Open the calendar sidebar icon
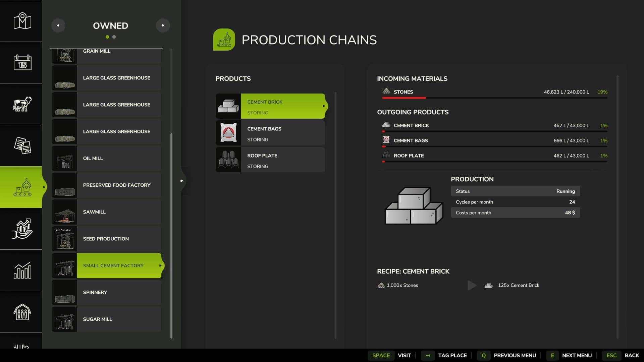This screenshot has width=644, height=362. [22, 62]
